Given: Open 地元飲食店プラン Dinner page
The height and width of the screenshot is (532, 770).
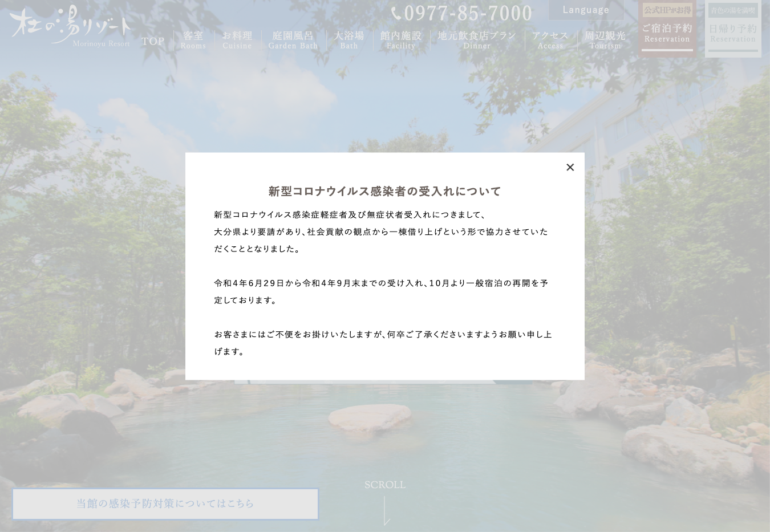Looking at the screenshot, I should pos(477,40).
